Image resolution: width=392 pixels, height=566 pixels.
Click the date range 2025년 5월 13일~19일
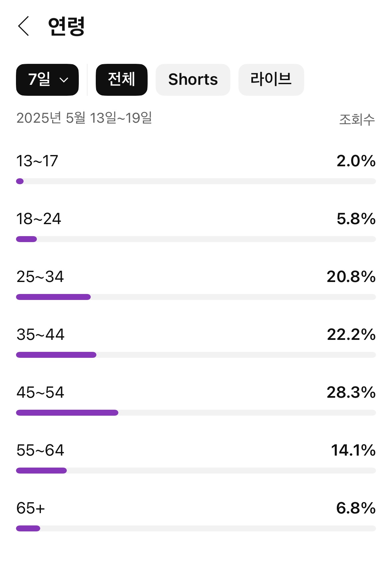click(x=84, y=118)
